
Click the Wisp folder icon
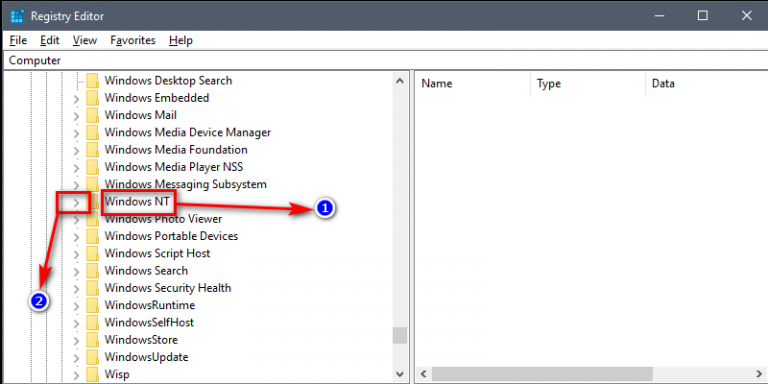pos(92,375)
